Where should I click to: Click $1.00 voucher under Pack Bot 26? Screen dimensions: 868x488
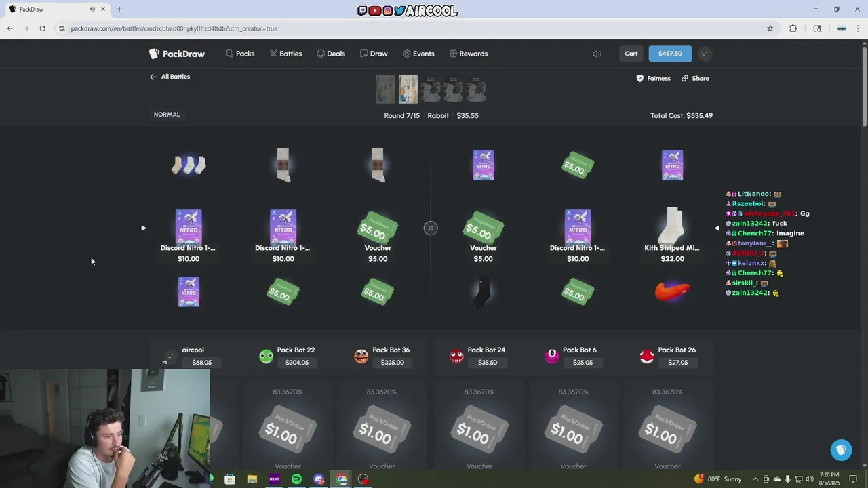point(667,430)
